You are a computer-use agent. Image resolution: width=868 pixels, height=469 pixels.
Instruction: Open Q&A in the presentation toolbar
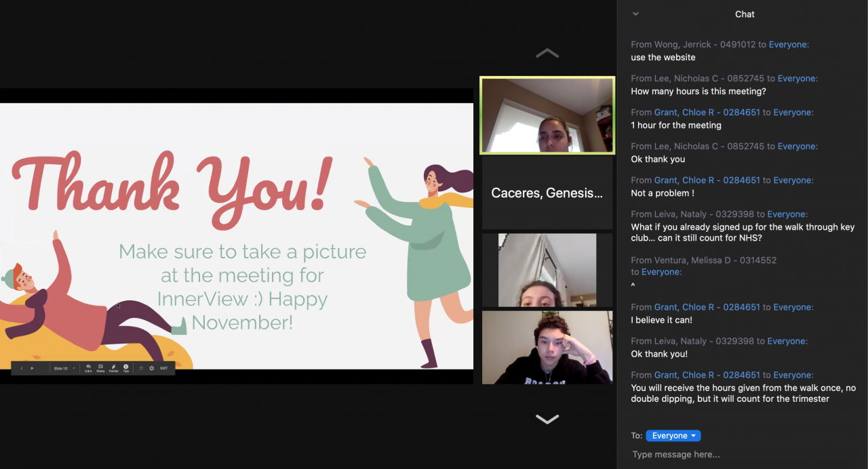click(88, 368)
